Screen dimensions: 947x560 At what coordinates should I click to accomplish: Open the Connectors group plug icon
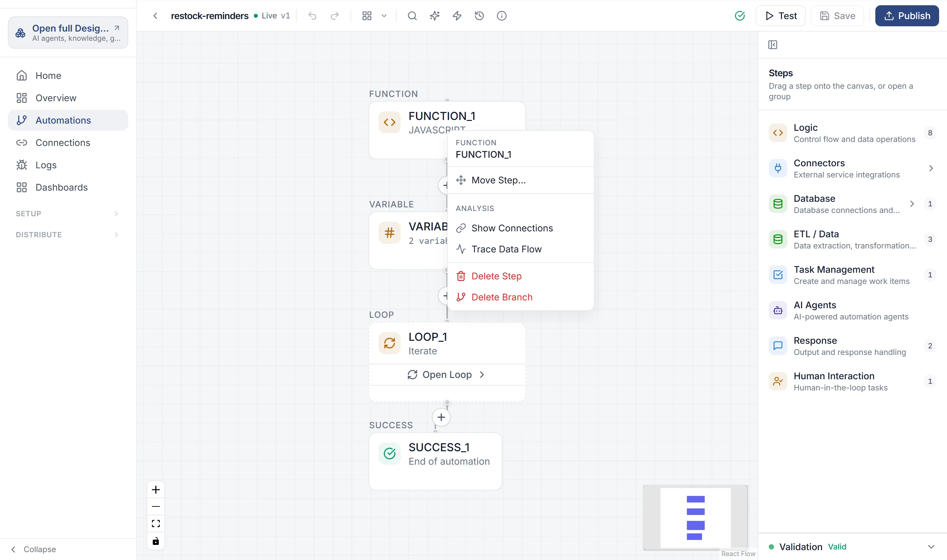pyautogui.click(x=778, y=168)
